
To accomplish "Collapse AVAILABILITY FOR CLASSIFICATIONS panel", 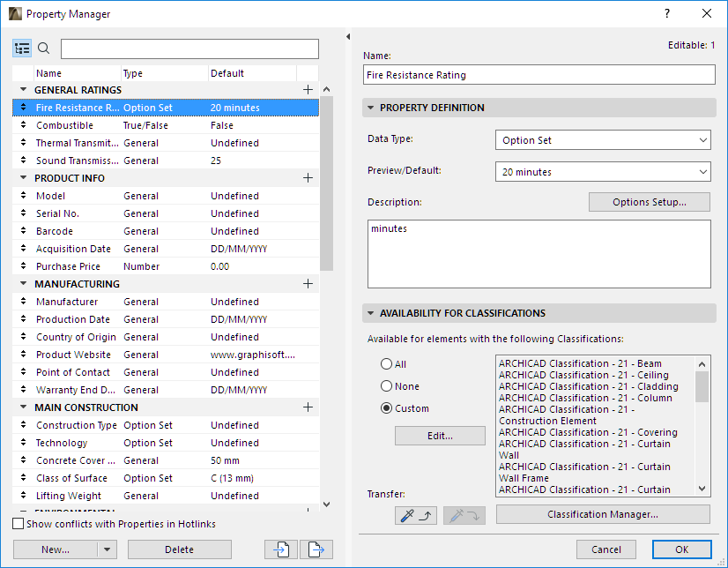I will coord(370,313).
